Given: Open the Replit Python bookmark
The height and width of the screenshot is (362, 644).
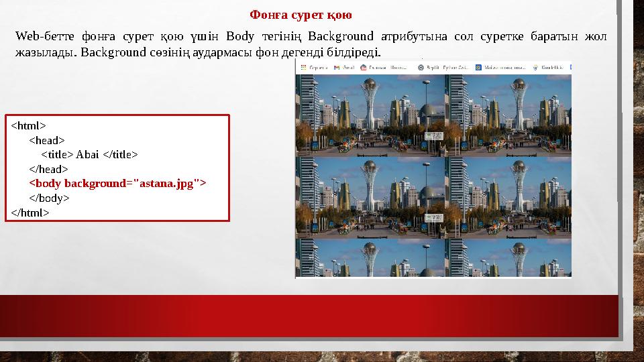Looking at the screenshot, I should 443,67.
